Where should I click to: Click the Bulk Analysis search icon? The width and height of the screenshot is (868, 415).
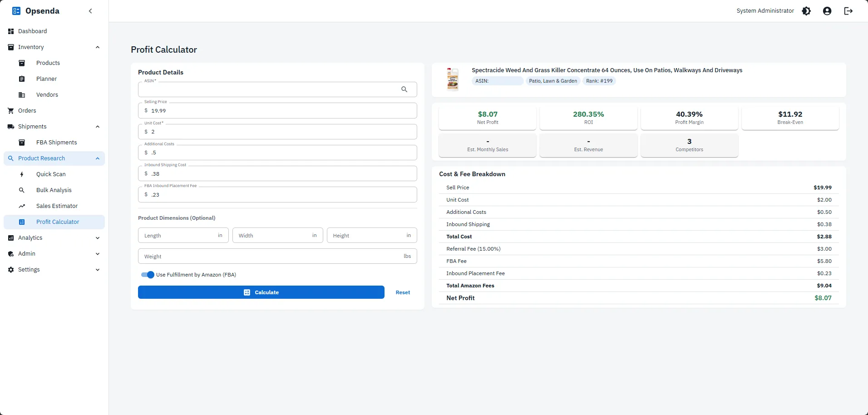click(x=22, y=190)
